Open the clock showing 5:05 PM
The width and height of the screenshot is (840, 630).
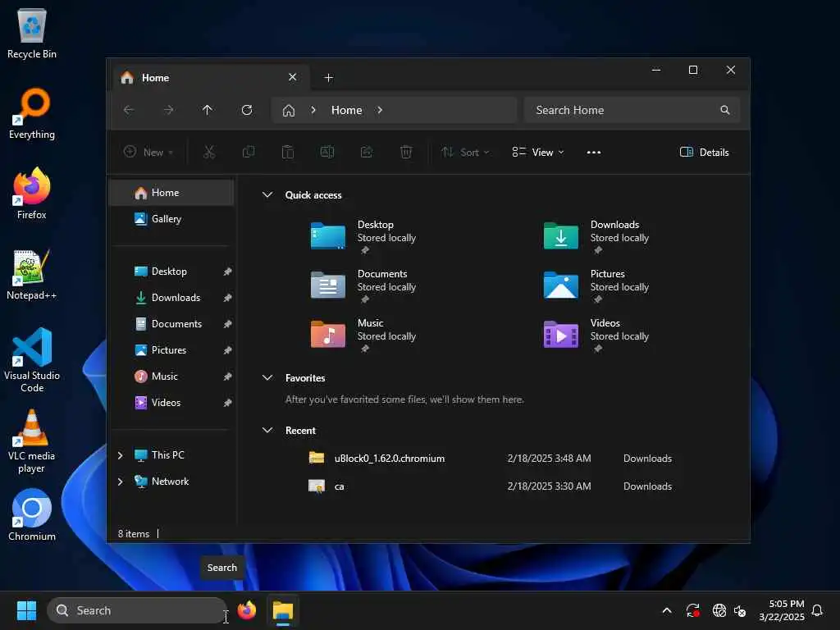782,610
